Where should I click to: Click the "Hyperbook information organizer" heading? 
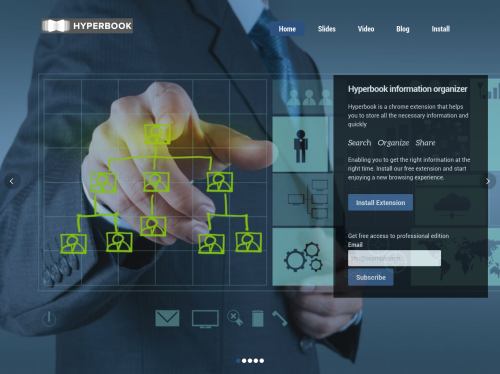pyautogui.click(x=408, y=89)
